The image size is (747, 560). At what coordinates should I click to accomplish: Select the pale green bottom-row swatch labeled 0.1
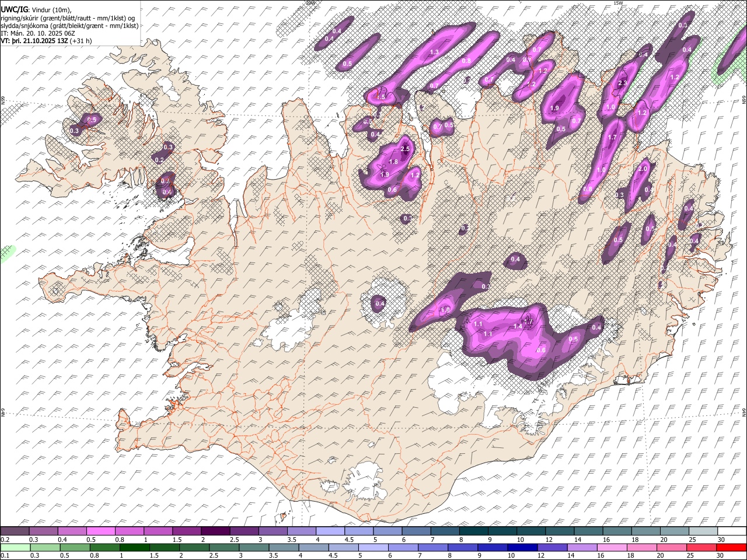click(15, 548)
